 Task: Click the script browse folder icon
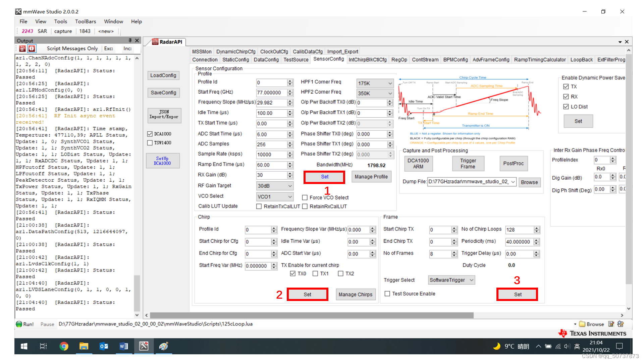[582, 324]
